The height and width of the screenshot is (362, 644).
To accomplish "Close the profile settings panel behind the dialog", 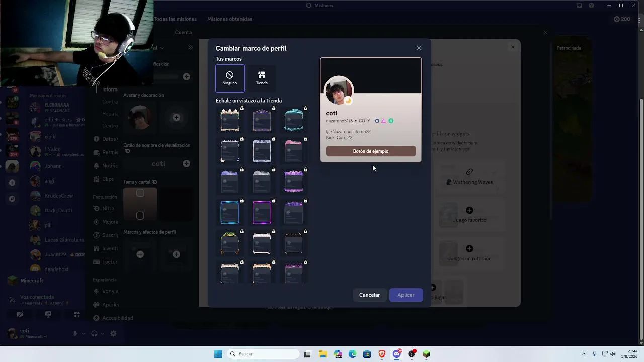I will [x=513, y=47].
